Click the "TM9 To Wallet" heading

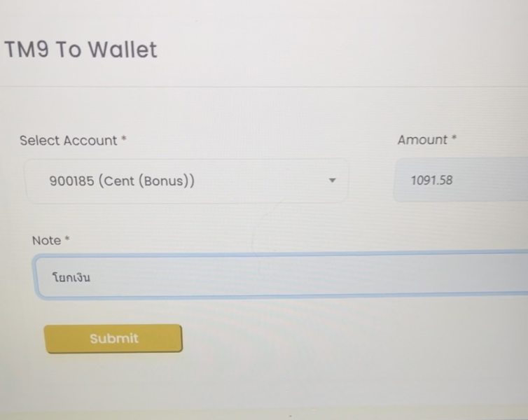(x=81, y=50)
